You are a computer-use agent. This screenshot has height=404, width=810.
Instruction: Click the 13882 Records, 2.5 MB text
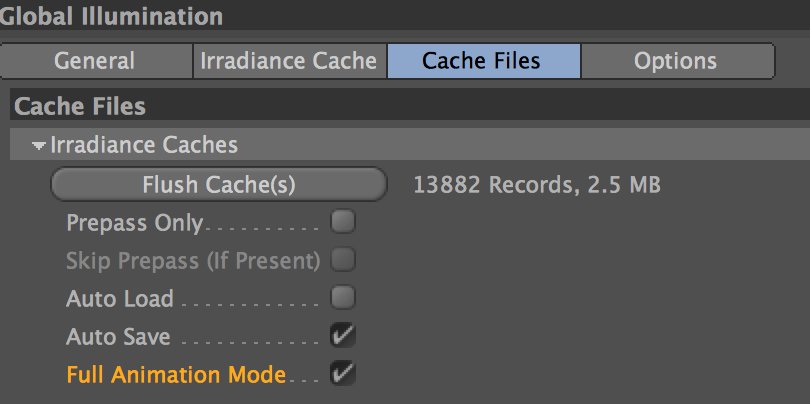coord(537,185)
